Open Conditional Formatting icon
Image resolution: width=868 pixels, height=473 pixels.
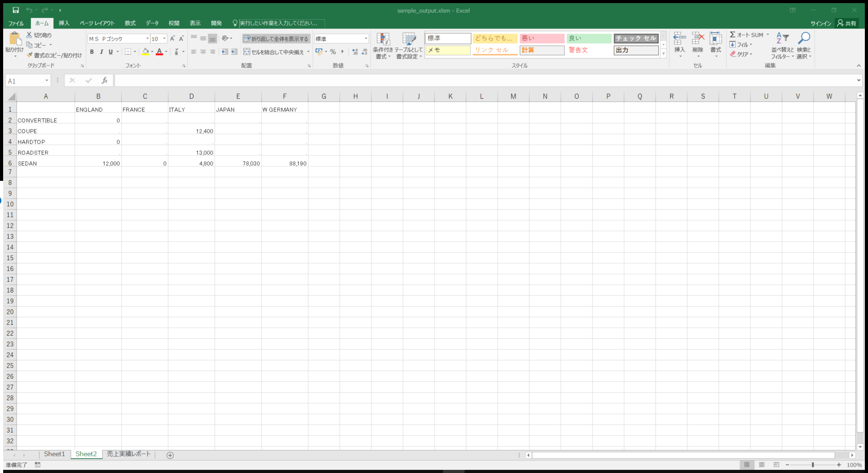click(x=383, y=39)
